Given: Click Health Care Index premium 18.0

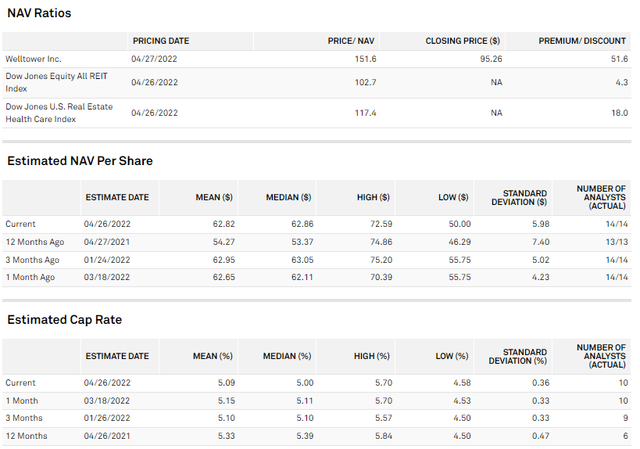Looking at the screenshot, I should [620, 113].
